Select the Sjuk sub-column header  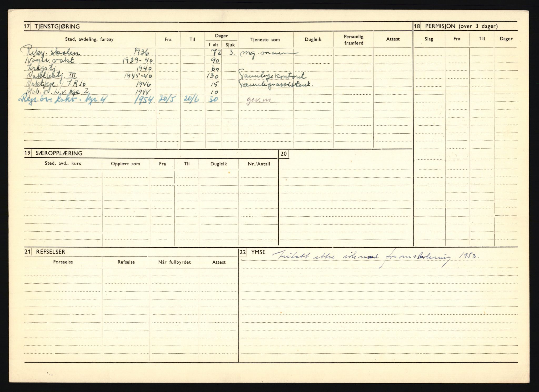click(230, 45)
